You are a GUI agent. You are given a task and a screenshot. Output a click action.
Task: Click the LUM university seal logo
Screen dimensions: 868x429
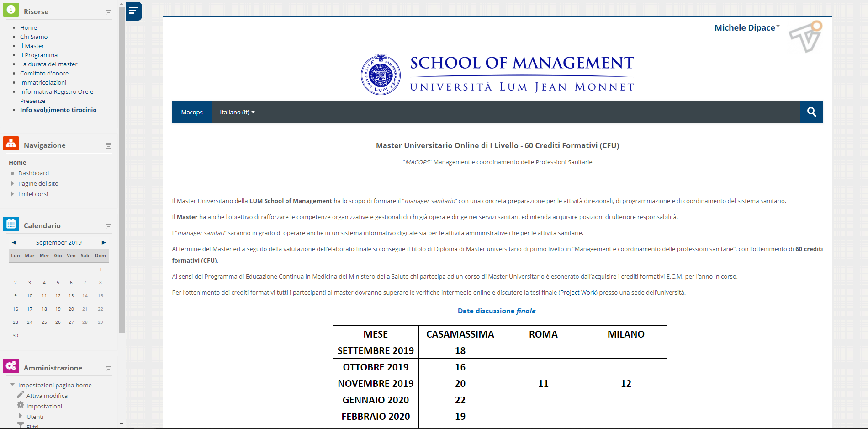(x=381, y=75)
